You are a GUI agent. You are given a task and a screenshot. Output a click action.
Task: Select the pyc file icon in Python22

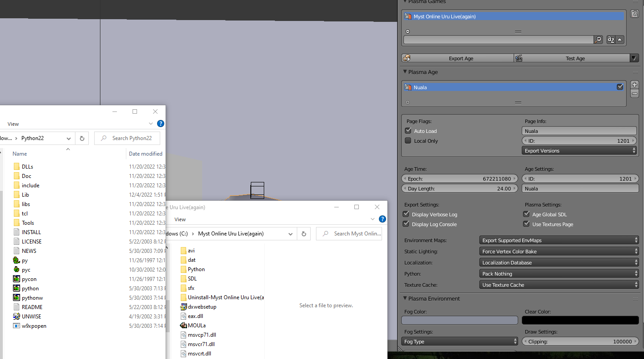point(17,270)
